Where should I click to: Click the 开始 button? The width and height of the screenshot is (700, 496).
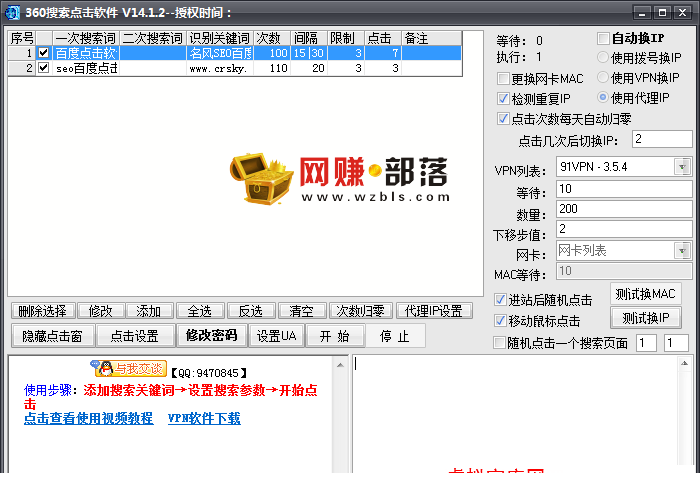[335, 336]
